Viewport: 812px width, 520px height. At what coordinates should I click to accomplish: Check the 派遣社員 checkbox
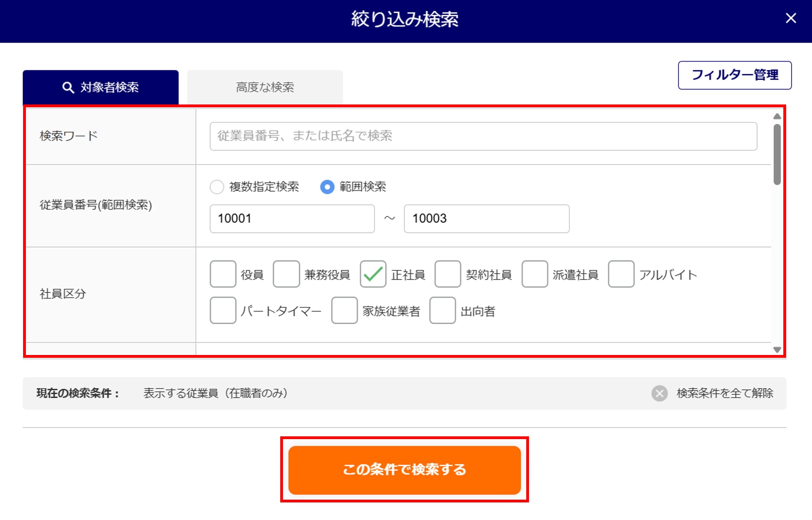tap(535, 274)
